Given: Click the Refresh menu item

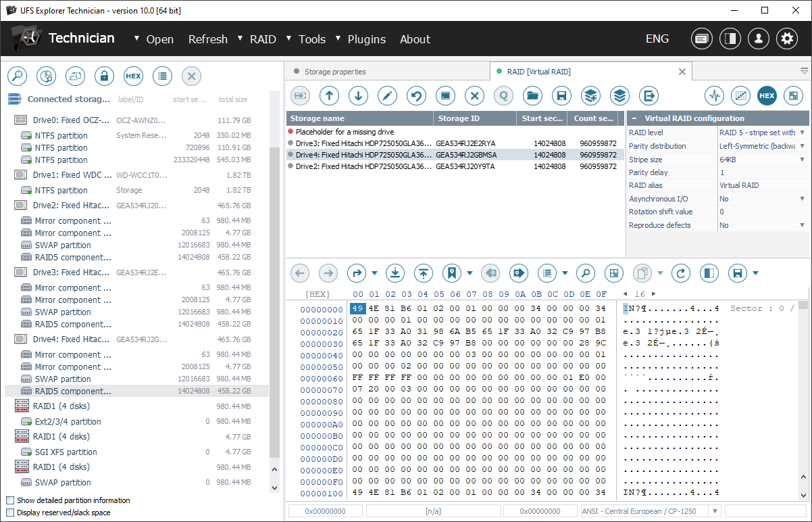Looking at the screenshot, I should [x=208, y=39].
